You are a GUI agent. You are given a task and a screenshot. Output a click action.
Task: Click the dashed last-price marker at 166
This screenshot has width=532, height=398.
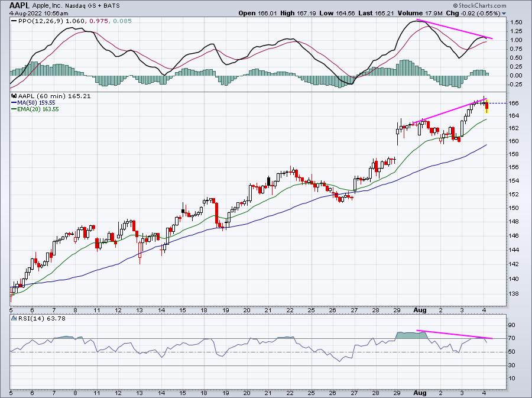tap(497, 103)
